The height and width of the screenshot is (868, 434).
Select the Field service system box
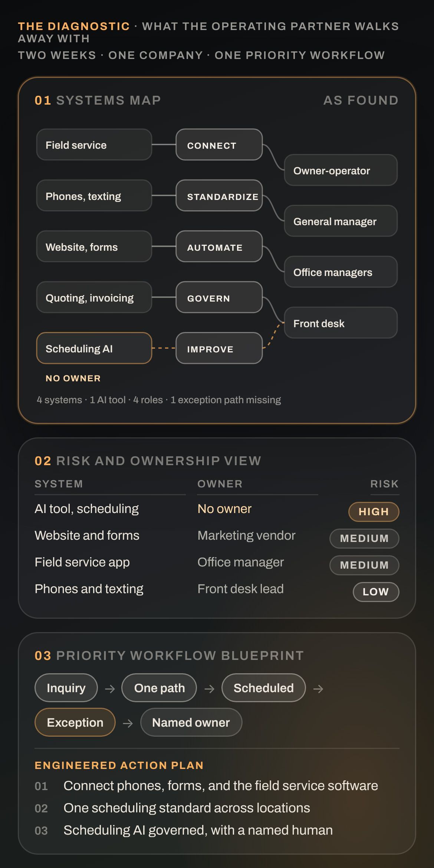[x=94, y=145]
